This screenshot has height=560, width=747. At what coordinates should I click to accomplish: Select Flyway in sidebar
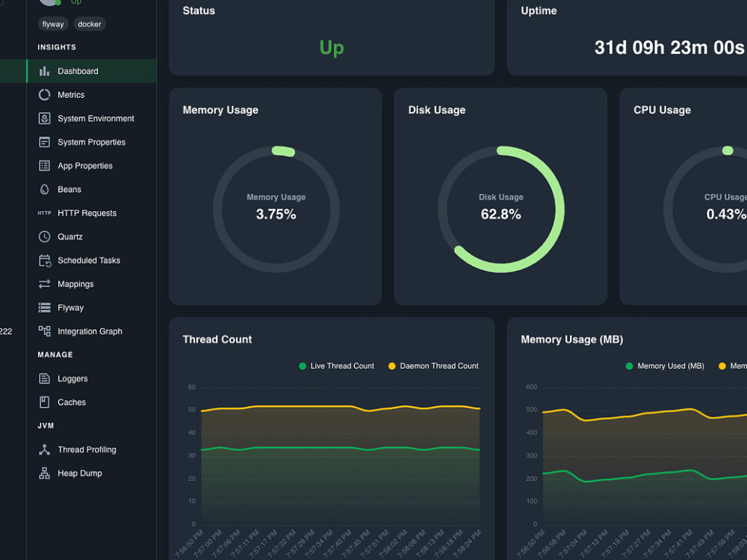tap(91, 308)
